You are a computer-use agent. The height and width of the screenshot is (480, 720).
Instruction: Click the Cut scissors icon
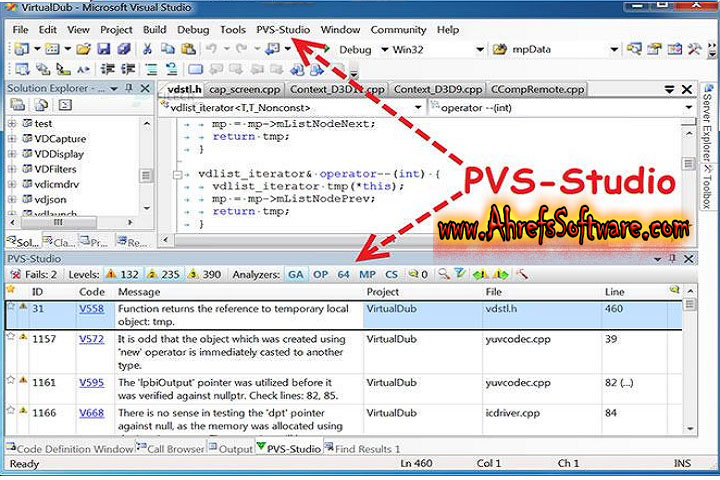(x=148, y=49)
